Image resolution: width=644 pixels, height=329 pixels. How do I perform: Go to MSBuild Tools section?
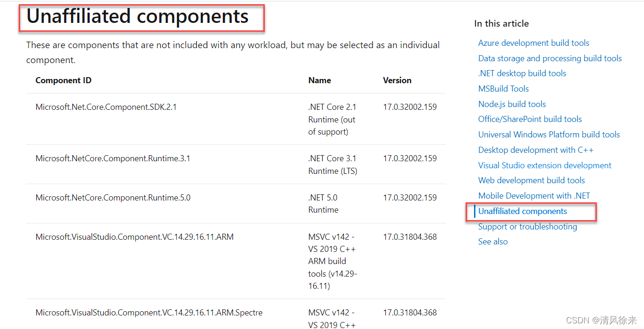(x=503, y=89)
